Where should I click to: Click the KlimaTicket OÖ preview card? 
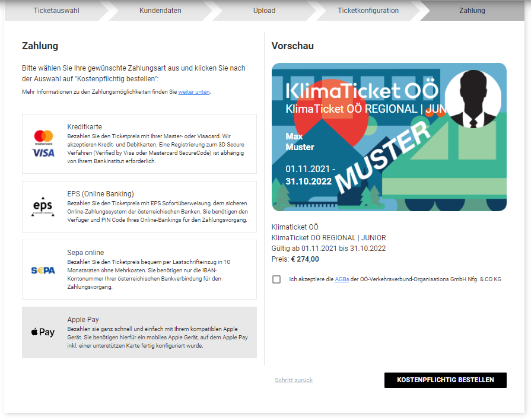pyautogui.click(x=389, y=137)
